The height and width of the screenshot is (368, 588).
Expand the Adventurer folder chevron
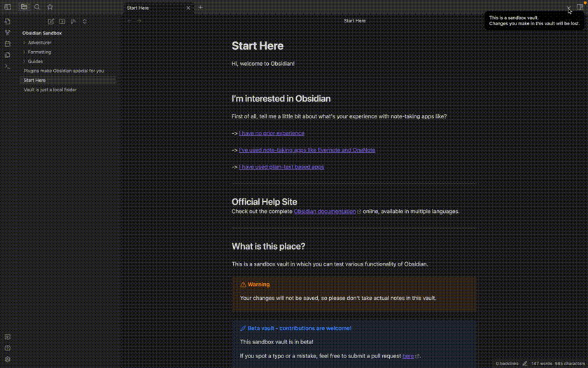tap(24, 43)
